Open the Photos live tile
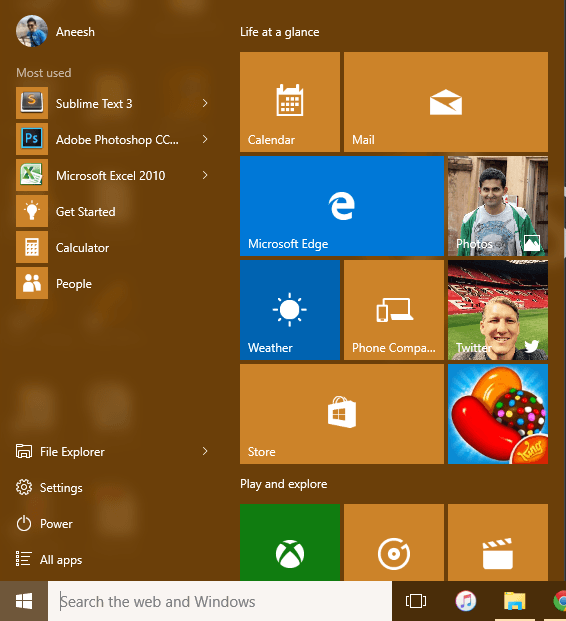Viewport: 566px width, 621px height. click(x=498, y=206)
